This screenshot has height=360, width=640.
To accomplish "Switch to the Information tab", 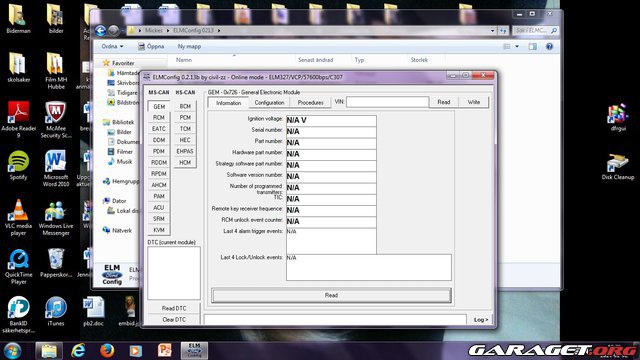I will (x=228, y=103).
